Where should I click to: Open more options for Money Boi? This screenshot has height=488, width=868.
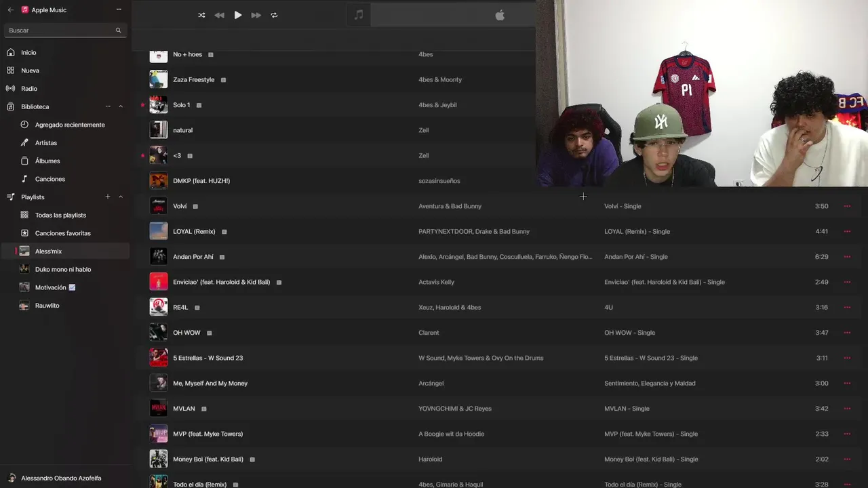pyautogui.click(x=847, y=459)
